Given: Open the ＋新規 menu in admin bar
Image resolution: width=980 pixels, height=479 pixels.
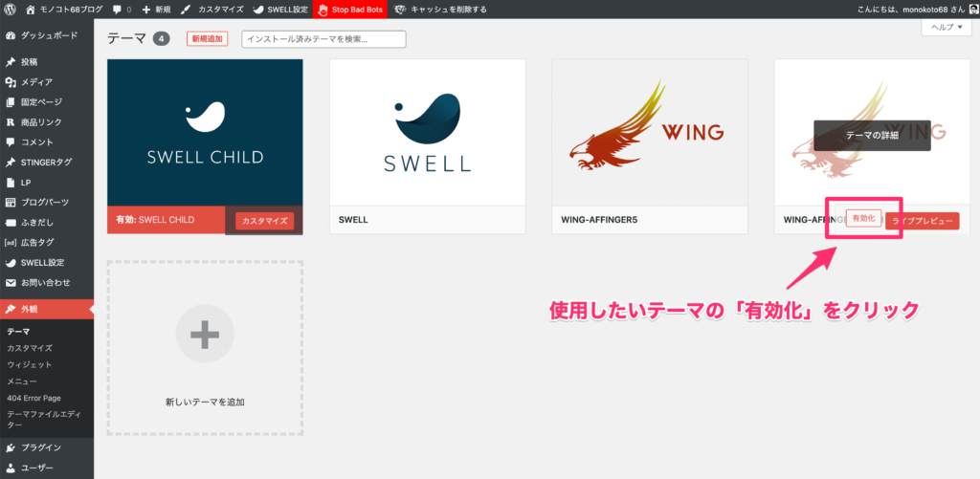Looking at the screenshot, I should click(x=156, y=9).
